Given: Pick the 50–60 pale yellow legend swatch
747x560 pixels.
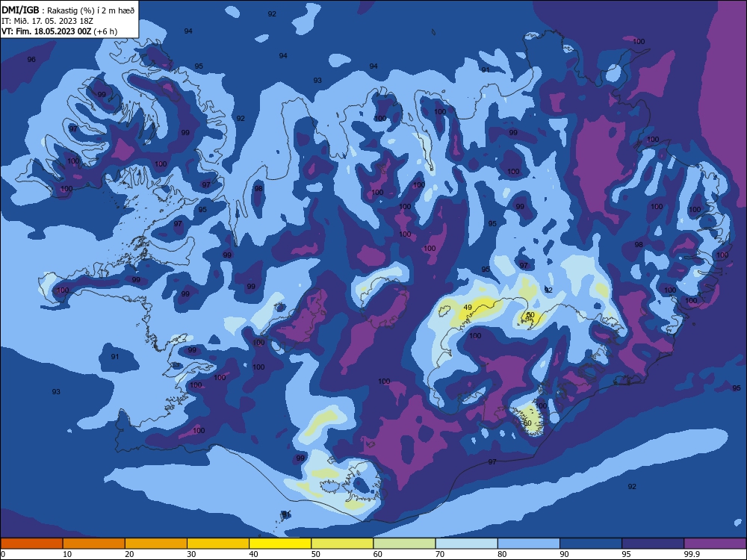Looking at the screenshot, I should tap(342, 544).
